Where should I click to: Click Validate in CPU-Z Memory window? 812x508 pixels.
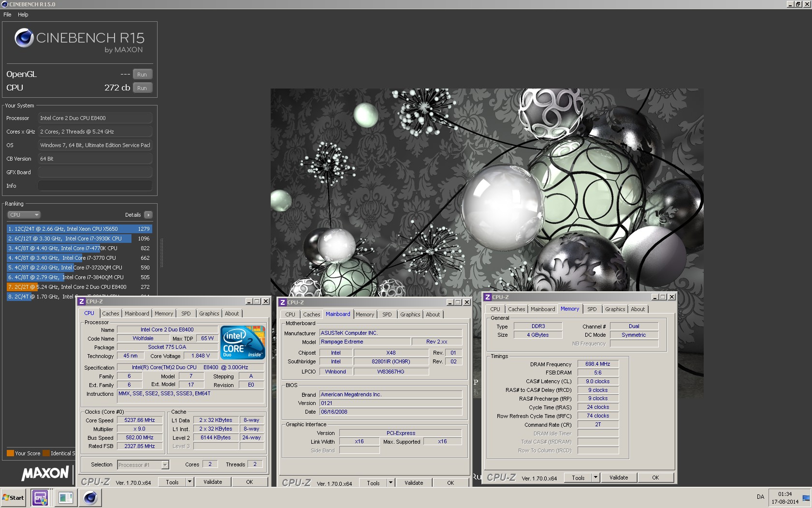(x=619, y=478)
